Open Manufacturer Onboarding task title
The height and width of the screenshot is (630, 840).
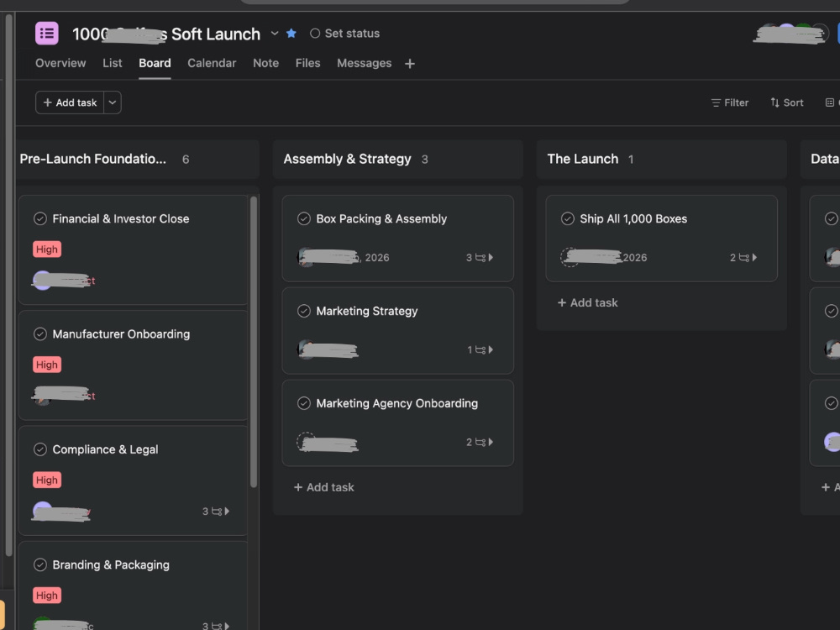tap(121, 333)
